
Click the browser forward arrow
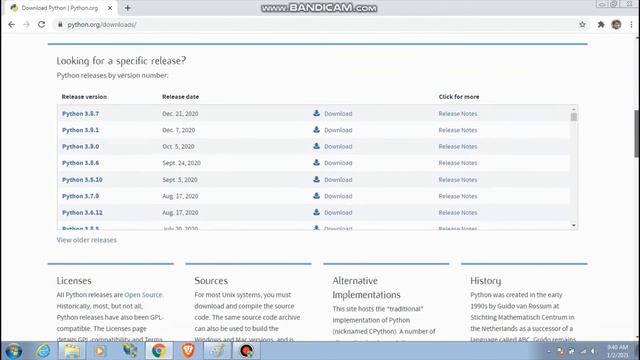(x=27, y=24)
